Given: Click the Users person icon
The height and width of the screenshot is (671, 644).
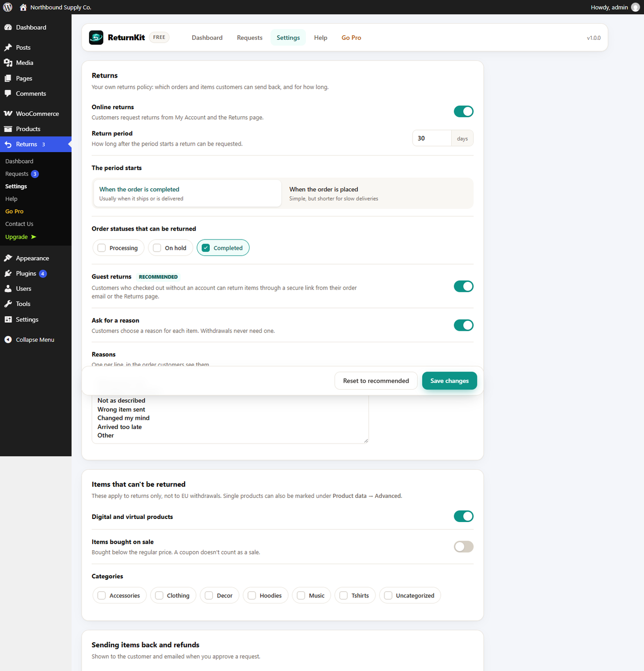Looking at the screenshot, I should [8, 289].
